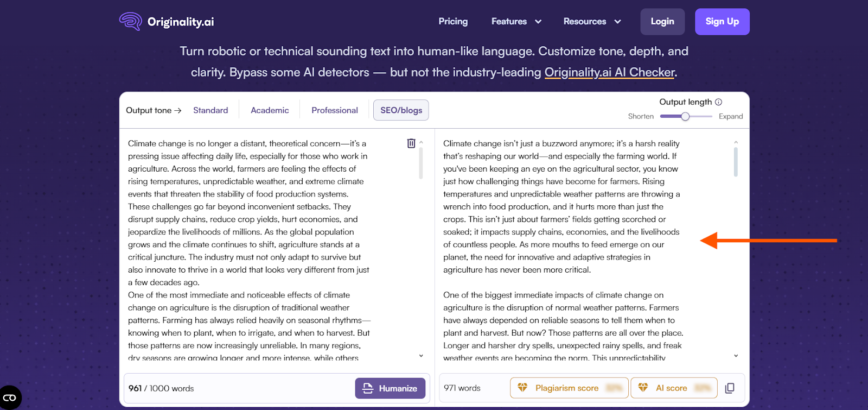Click the up arrow of output scrollbar

point(736,142)
